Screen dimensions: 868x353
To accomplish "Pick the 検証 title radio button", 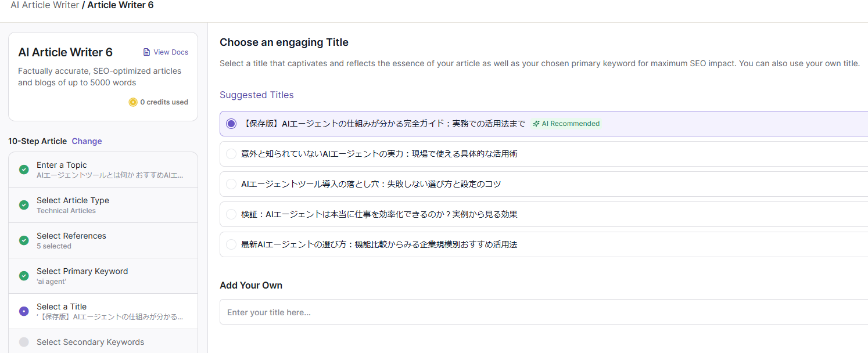I will pos(231,214).
